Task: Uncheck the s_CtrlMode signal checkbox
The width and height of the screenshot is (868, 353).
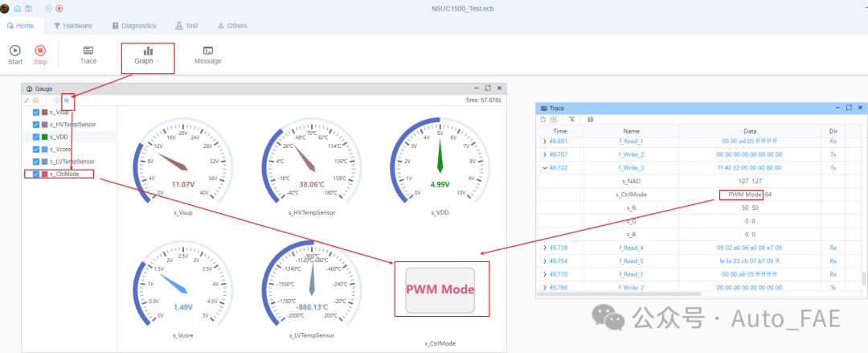Action: 36,174
